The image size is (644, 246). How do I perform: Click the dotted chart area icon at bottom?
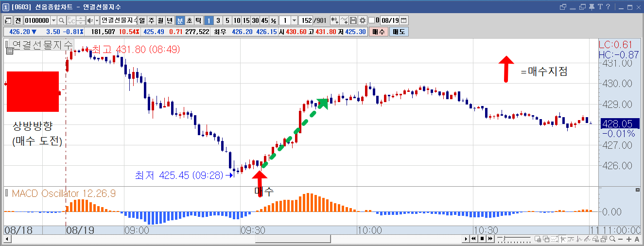click(555, 239)
